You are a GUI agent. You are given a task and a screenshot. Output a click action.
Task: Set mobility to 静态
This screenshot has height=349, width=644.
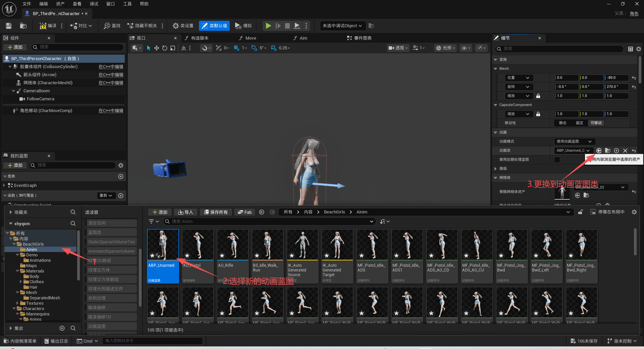tap(563, 123)
